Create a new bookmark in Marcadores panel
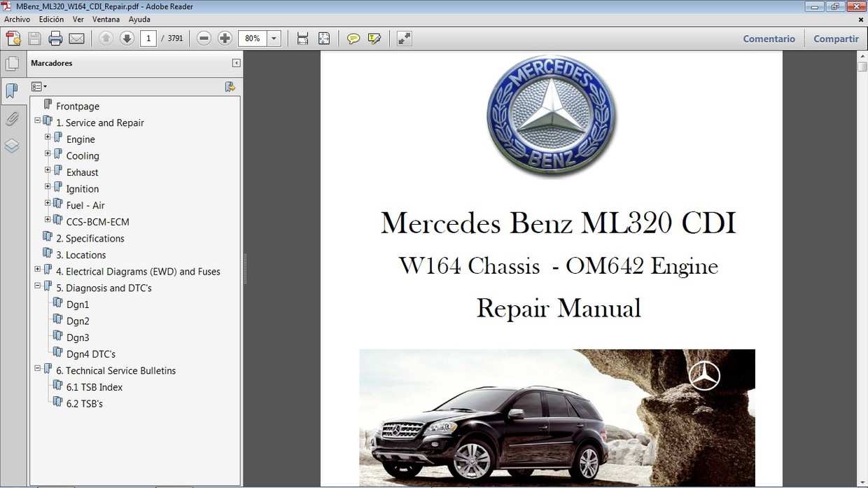The height and width of the screenshot is (488, 868). pos(230,86)
